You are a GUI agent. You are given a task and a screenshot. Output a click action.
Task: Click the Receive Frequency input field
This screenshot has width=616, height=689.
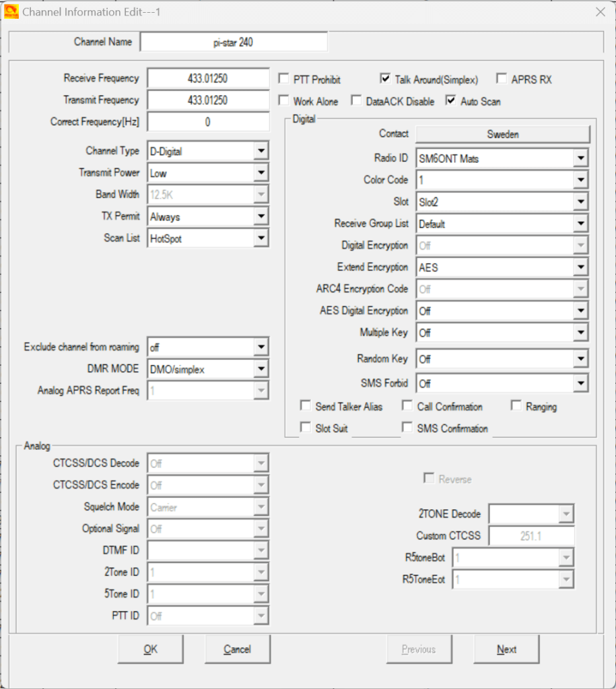[x=207, y=79]
